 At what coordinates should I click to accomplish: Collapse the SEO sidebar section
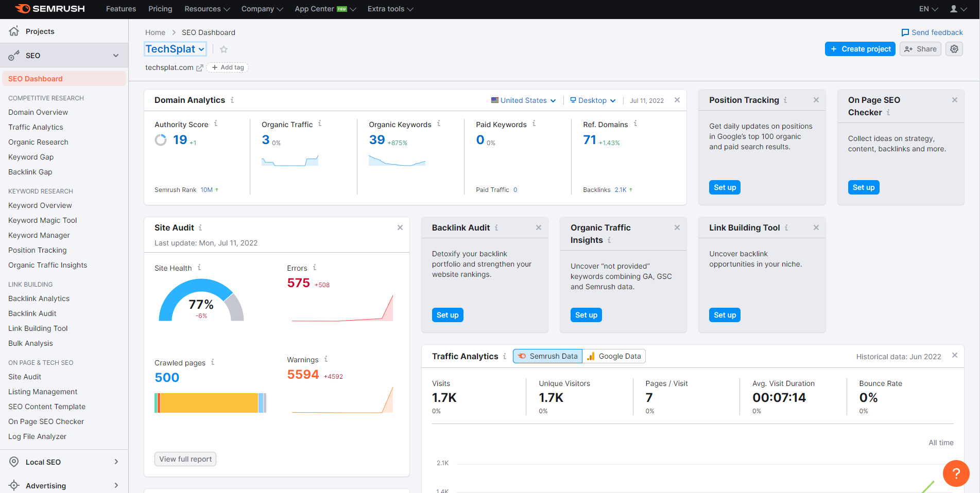[x=116, y=56]
